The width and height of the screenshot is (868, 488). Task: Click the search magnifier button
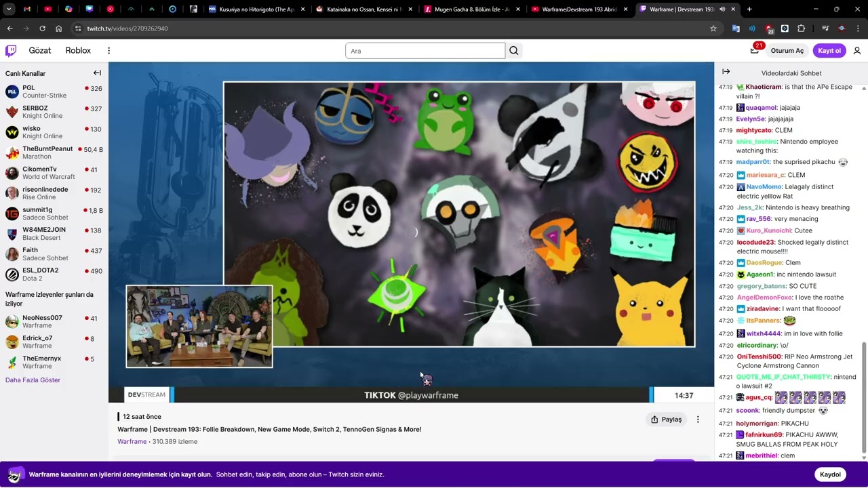[514, 51]
